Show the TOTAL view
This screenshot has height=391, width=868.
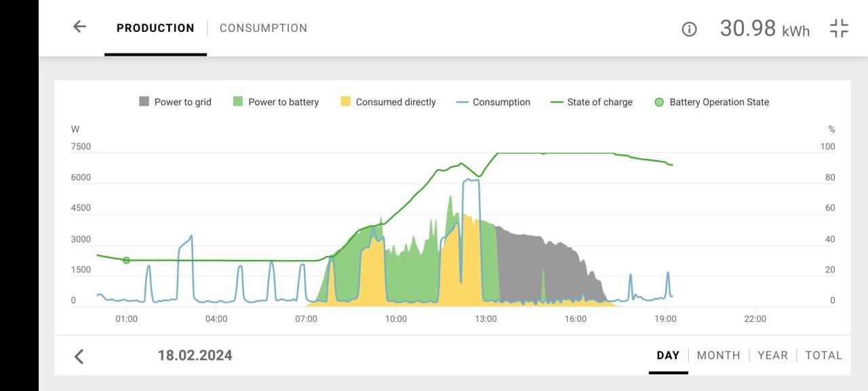coord(823,355)
